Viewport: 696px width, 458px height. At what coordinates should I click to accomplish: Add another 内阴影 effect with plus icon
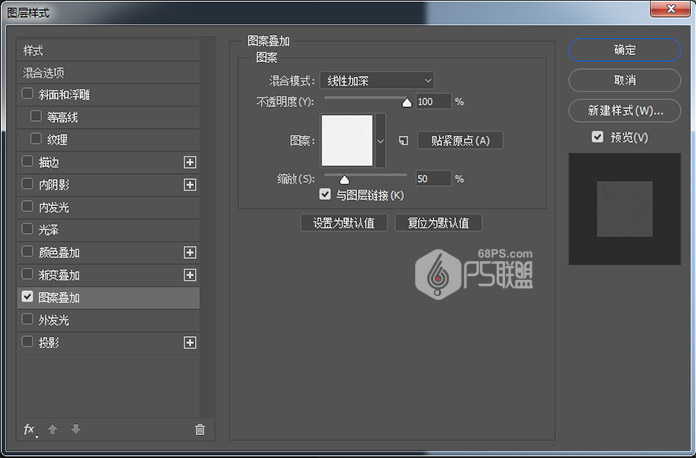(x=190, y=185)
